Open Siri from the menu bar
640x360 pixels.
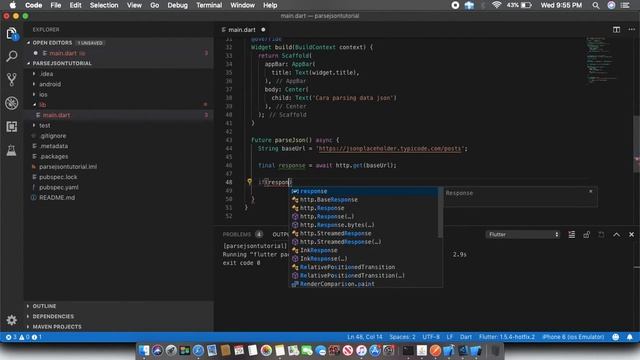(x=611, y=5)
